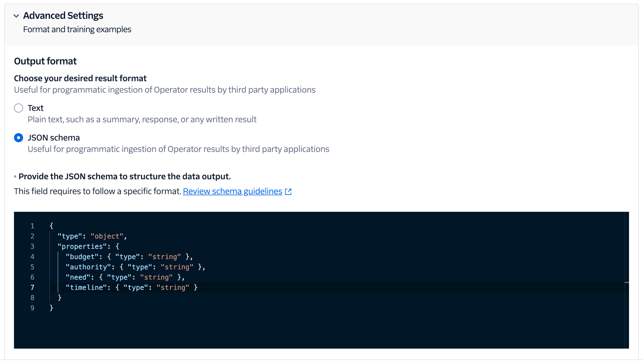643x364 pixels.
Task: Click the external link icon beside schema guidelines
Action: (x=288, y=191)
